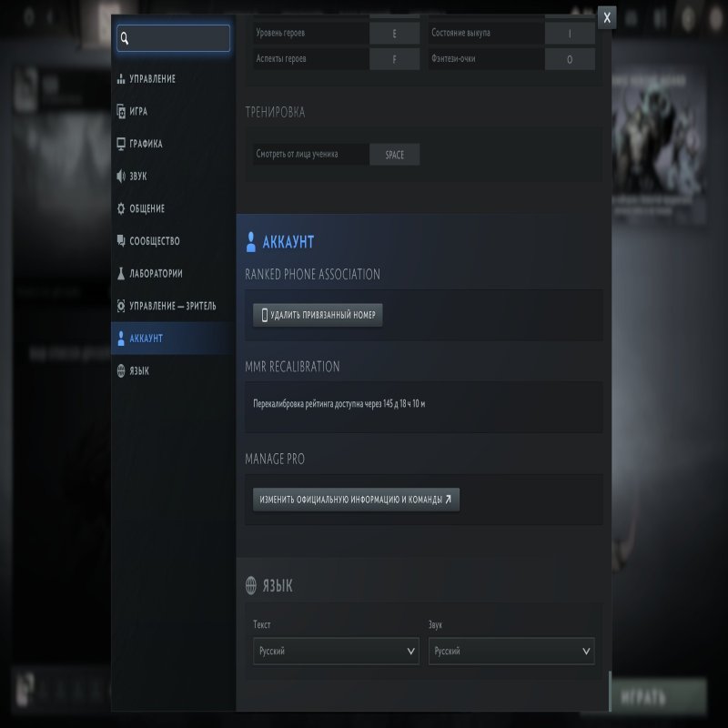This screenshot has height=728, width=728.
Task: Click the Язык globe icon in sidebar
Action: tap(121, 370)
